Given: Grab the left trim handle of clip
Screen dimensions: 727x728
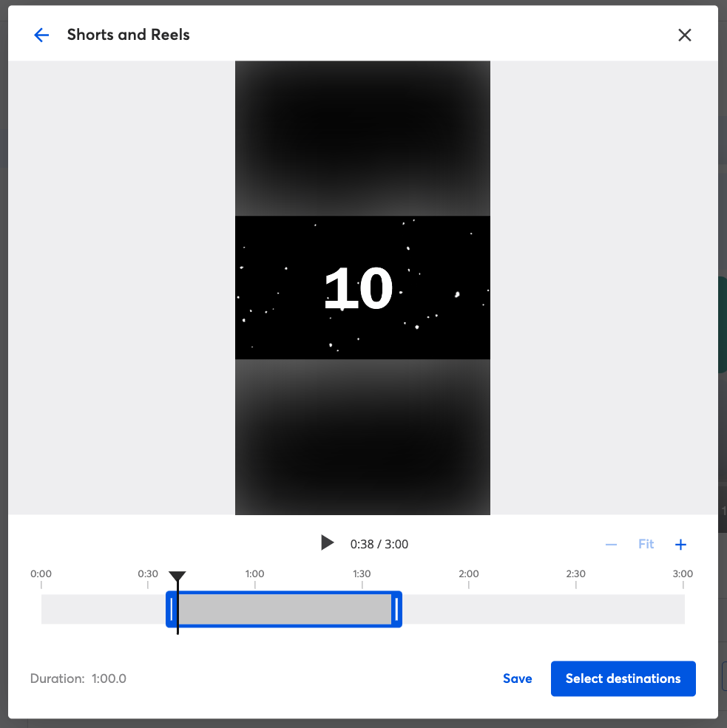Looking at the screenshot, I should [172, 609].
